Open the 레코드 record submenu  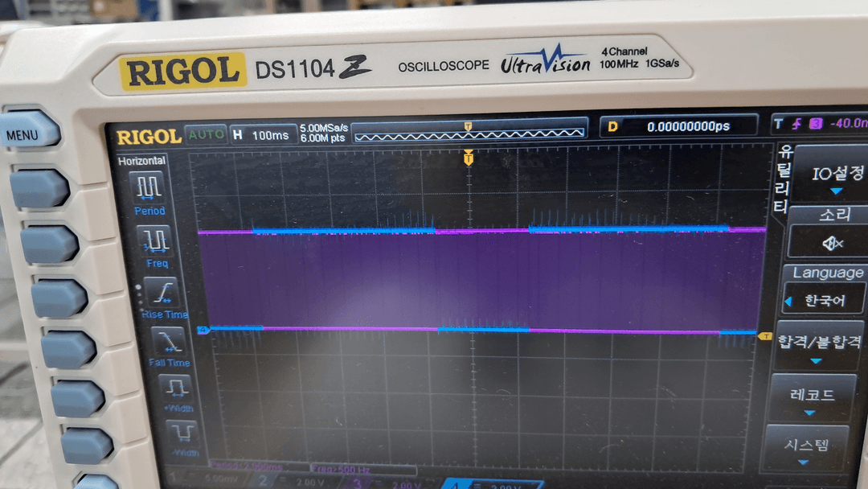[x=812, y=400]
